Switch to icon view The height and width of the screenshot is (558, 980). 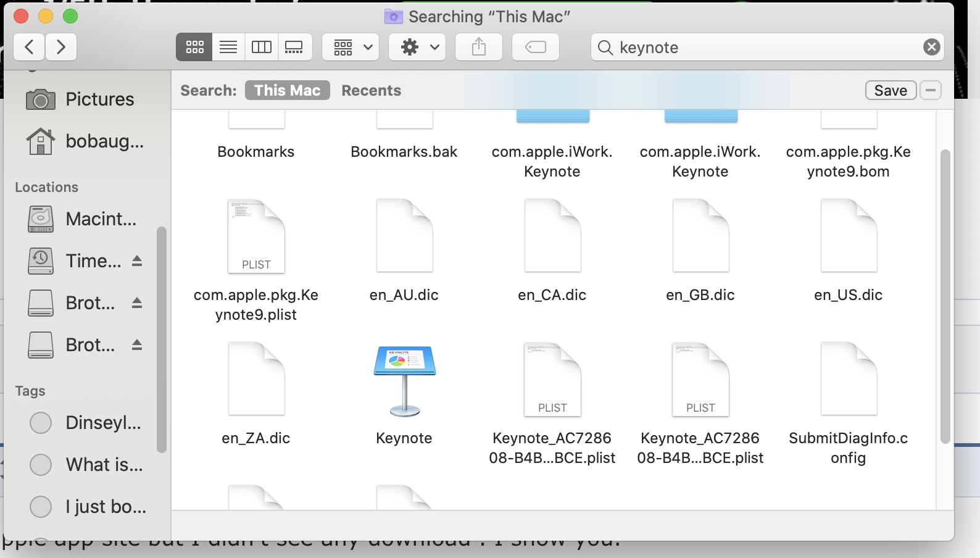pyautogui.click(x=194, y=47)
